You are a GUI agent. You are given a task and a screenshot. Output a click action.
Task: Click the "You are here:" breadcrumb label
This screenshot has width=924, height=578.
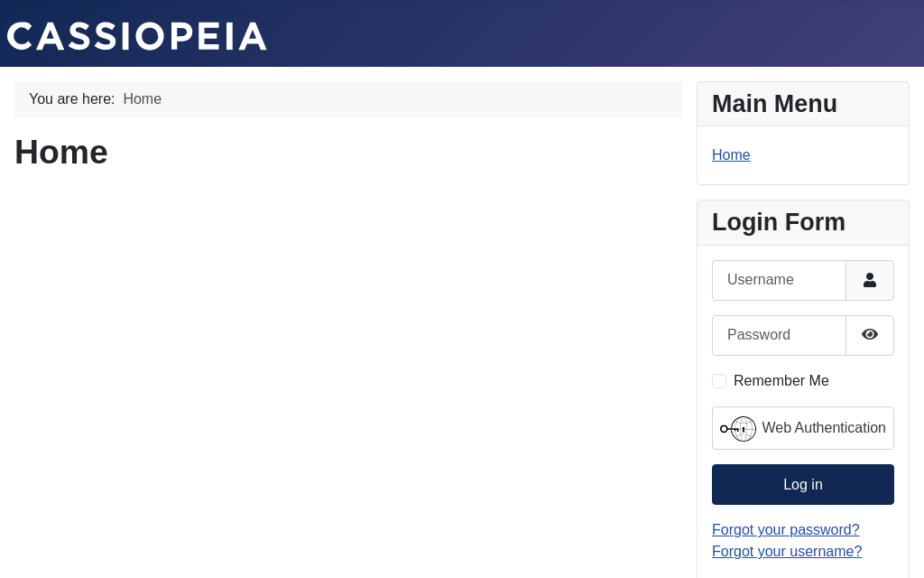pos(72,99)
